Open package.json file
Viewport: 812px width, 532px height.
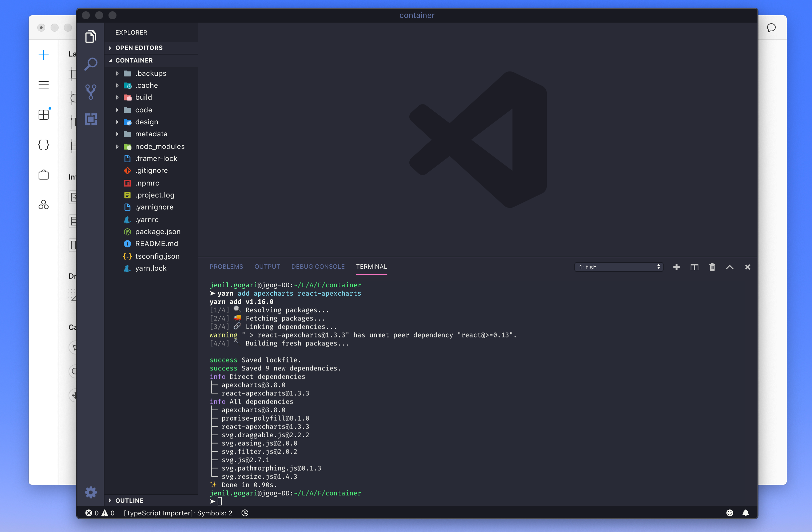pyautogui.click(x=151, y=231)
